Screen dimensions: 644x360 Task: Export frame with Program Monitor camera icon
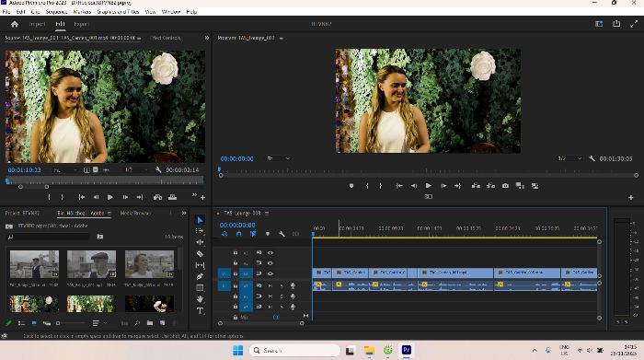pos(505,186)
